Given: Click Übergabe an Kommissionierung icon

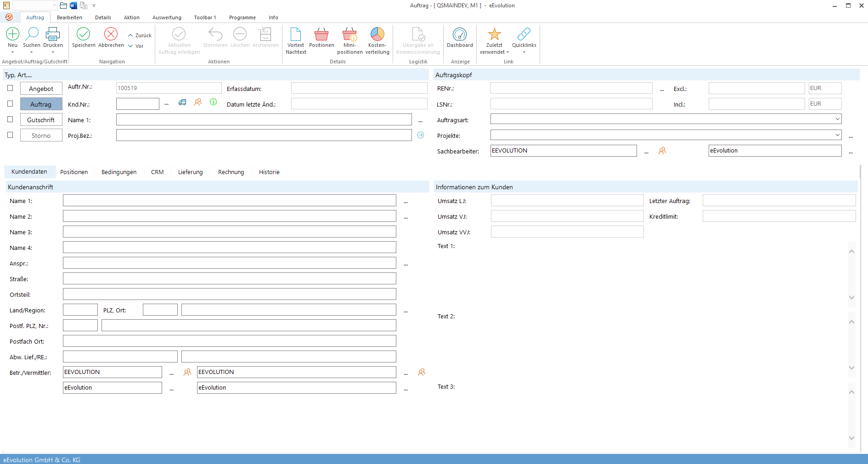Looking at the screenshot, I should tap(418, 34).
